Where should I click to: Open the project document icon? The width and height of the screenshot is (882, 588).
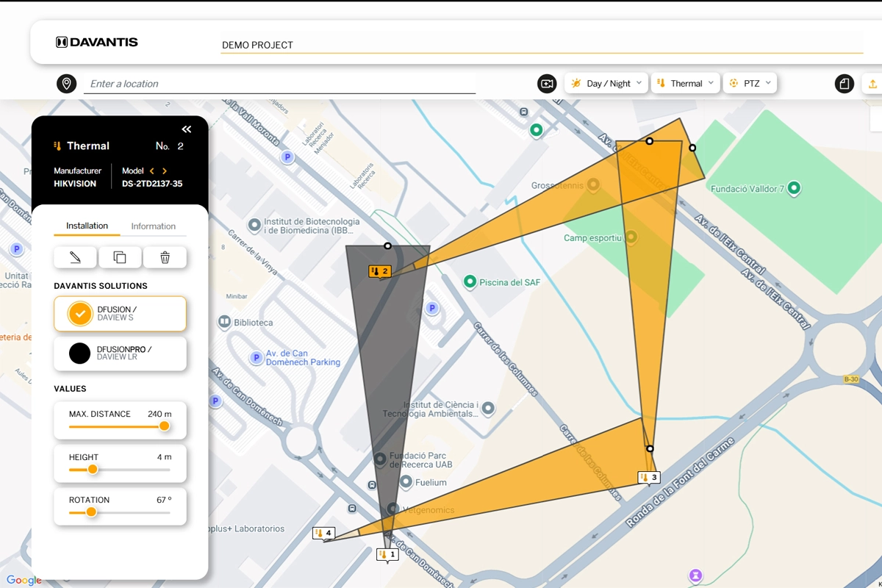point(844,83)
